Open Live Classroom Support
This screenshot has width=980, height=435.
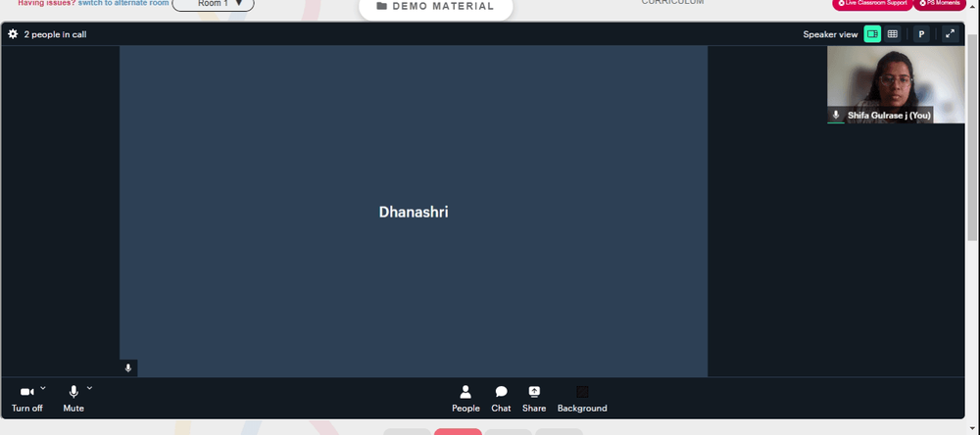(x=872, y=4)
